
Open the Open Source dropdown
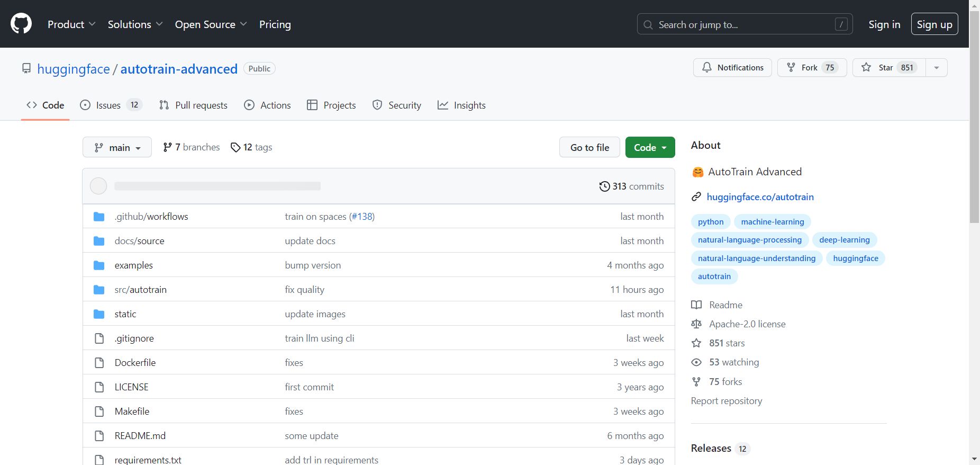coord(211,24)
